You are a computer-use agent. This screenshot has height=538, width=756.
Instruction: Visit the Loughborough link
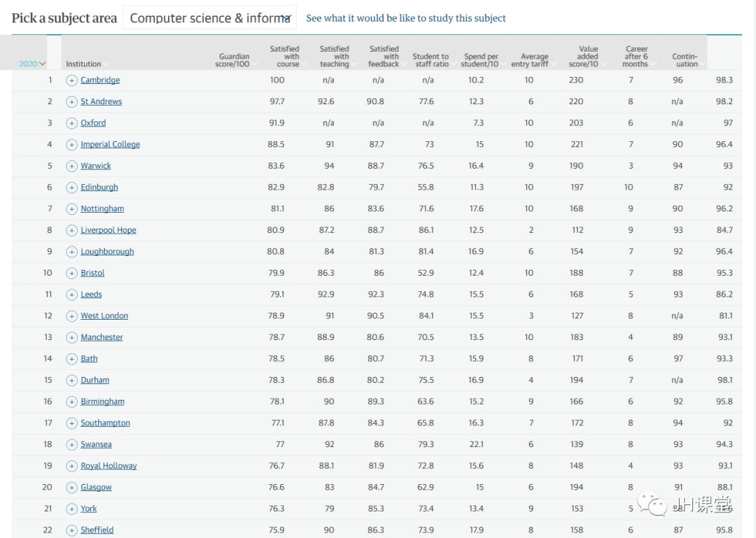(107, 251)
